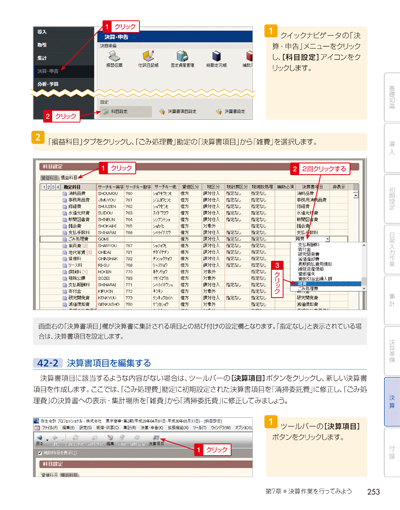Open the 固定資産管理 icon
Viewport: 400px width, 510px height.
182,59
